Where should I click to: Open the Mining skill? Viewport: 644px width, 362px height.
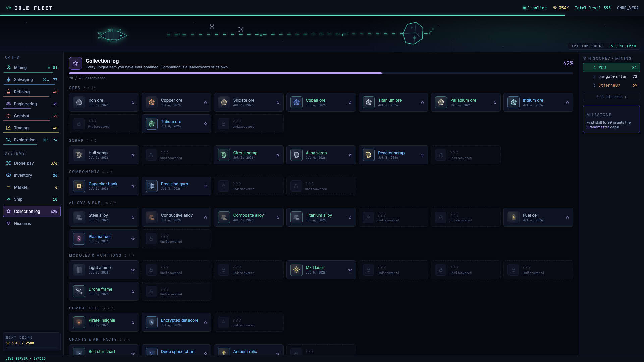32,68
